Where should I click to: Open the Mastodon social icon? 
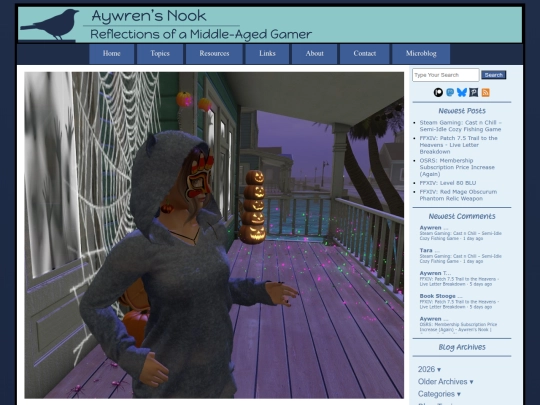tap(450, 92)
